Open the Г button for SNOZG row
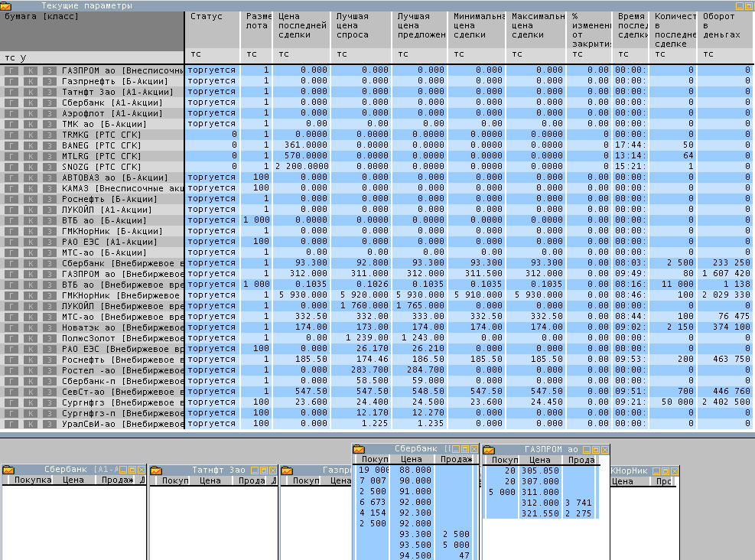 point(11,167)
